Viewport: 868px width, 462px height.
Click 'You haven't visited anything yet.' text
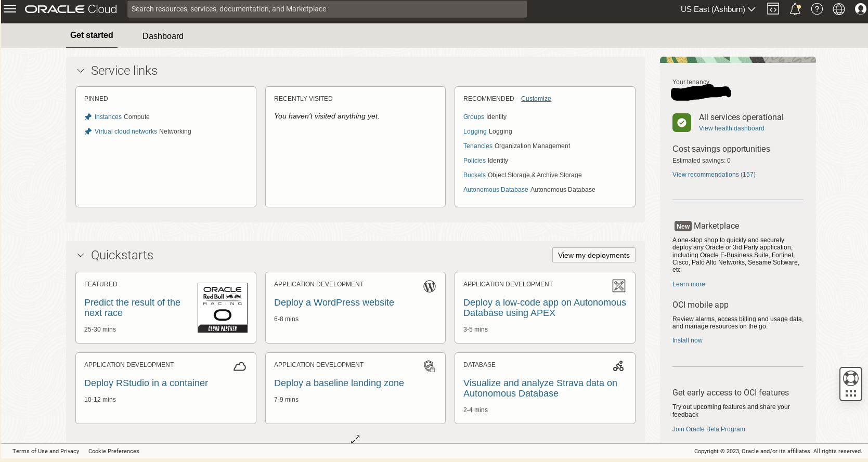pos(327,116)
